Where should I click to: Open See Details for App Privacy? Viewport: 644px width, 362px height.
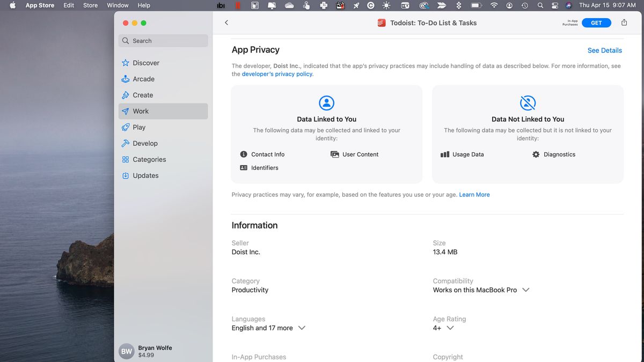click(604, 50)
